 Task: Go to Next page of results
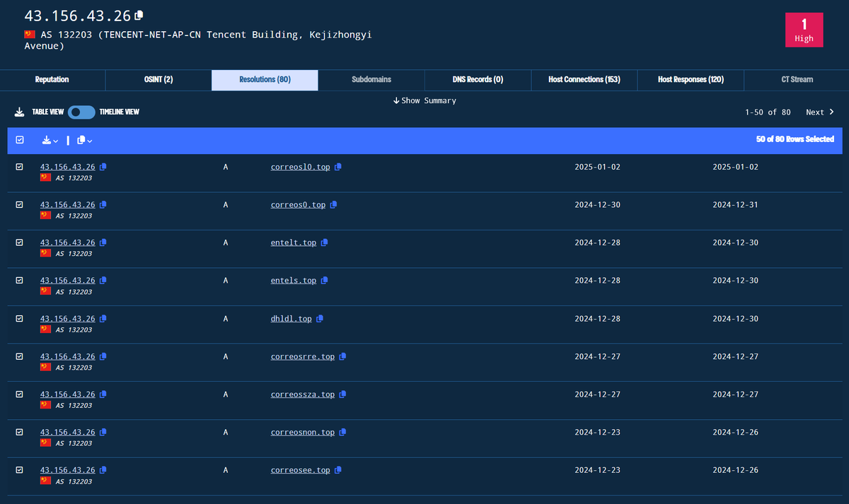[820, 112]
